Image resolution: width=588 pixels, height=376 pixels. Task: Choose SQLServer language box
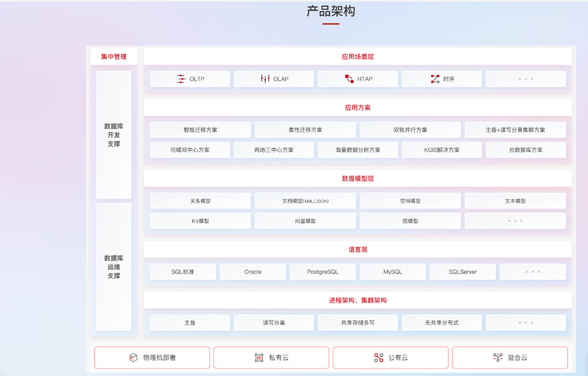click(463, 272)
